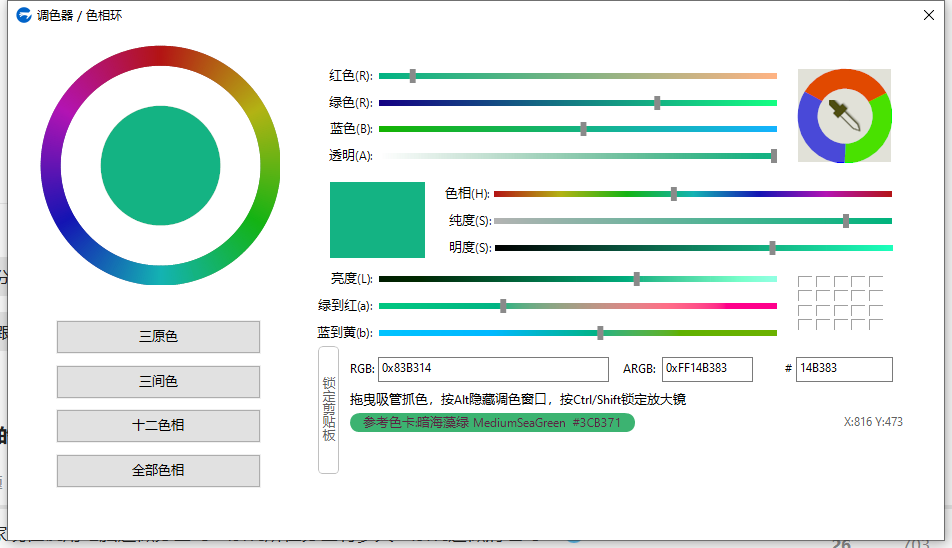Click the 蓝色(B) slider handle
952x548 pixels.
point(583,129)
